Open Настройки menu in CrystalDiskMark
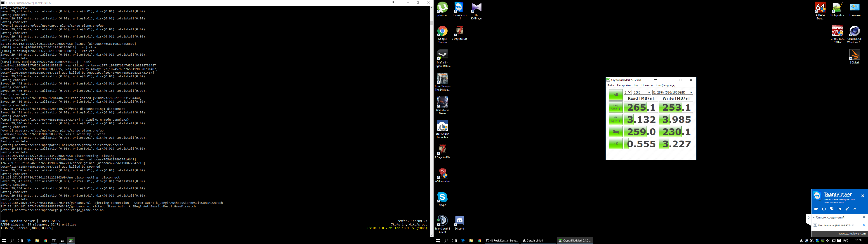Image resolution: width=868 pixels, height=244 pixels. click(x=624, y=85)
